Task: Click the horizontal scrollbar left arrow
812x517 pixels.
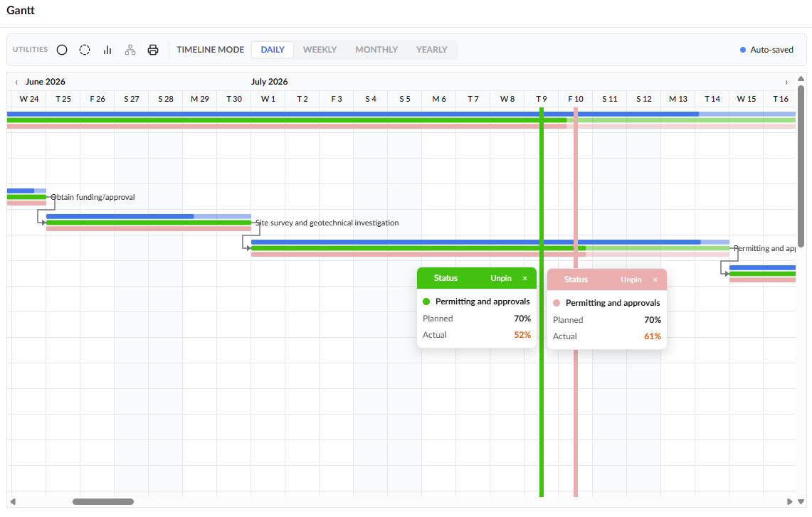Action: coord(13,501)
